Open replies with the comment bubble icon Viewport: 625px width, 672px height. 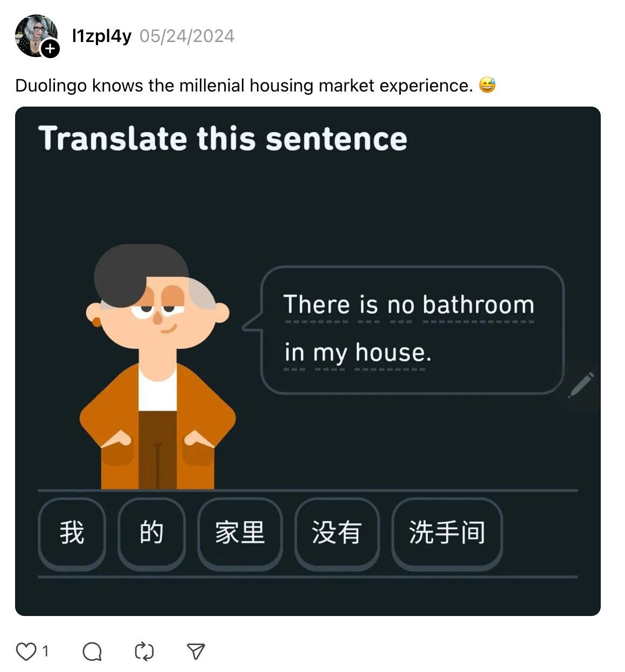click(92, 652)
